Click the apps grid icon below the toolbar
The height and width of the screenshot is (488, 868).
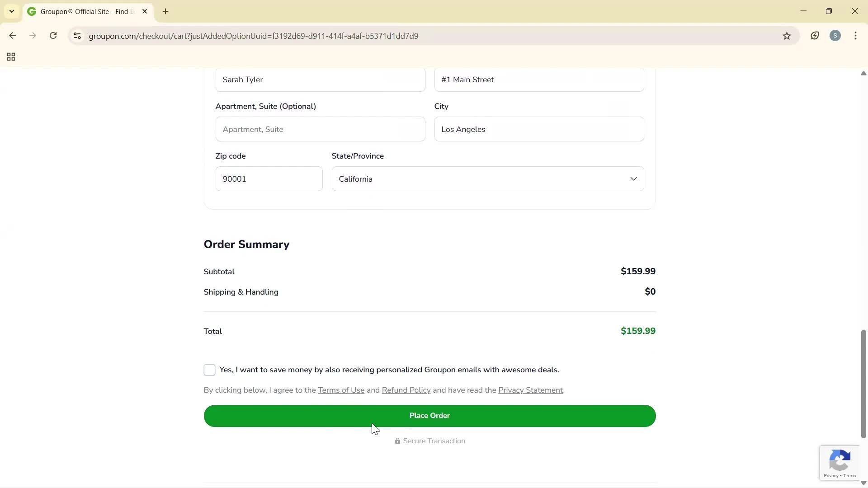[10, 56]
